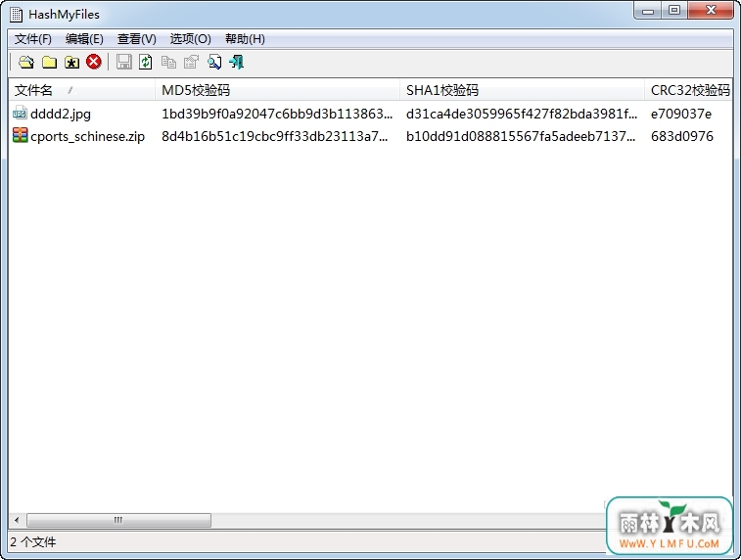Image resolution: width=741 pixels, height=560 pixels.
Task: Sort by the 文件名 column header
Action: (x=81, y=90)
